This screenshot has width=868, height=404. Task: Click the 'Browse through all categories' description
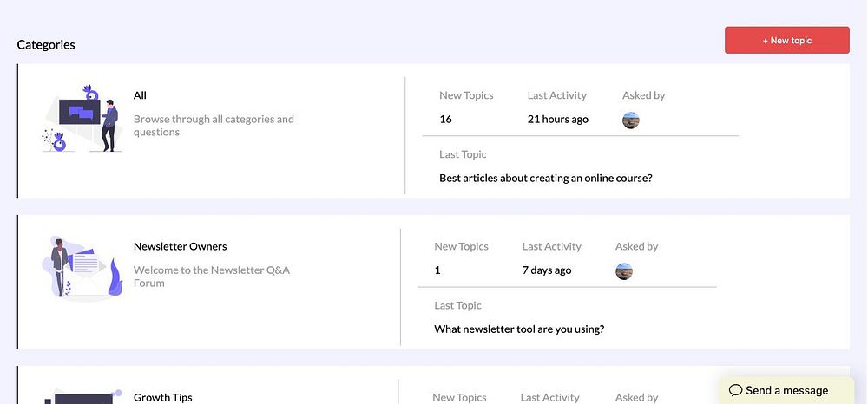pyautogui.click(x=214, y=126)
